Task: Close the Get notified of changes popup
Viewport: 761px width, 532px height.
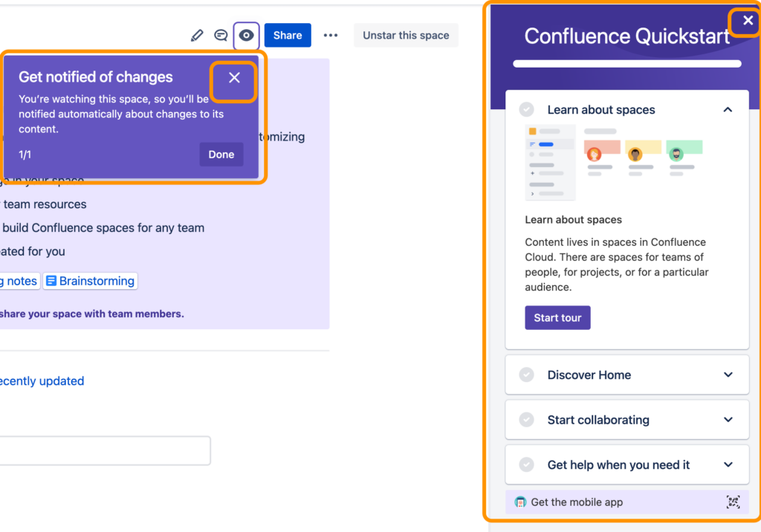Action: 234,78
